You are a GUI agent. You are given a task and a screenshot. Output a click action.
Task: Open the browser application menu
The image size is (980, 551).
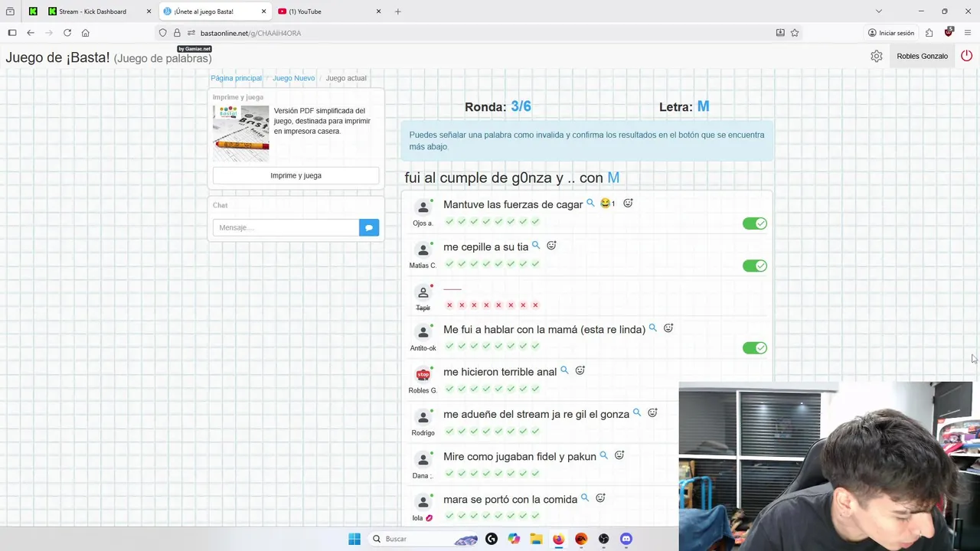[x=968, y=33]
